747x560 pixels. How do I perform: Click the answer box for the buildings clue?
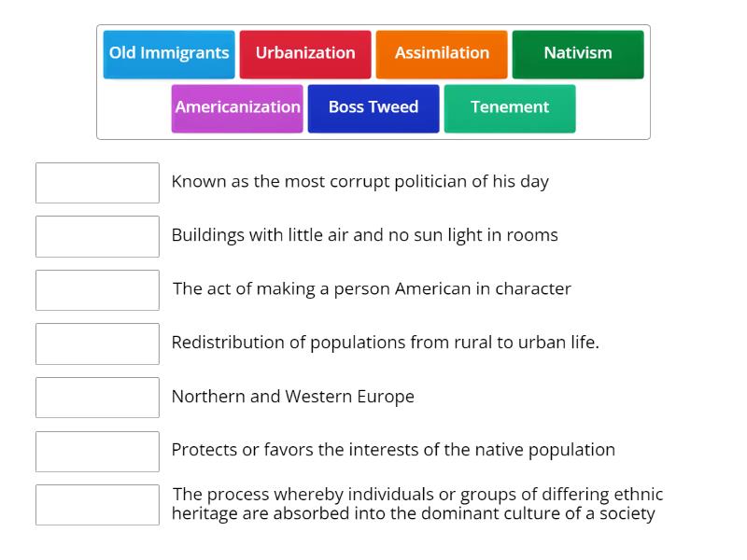(x=97, y=236)
